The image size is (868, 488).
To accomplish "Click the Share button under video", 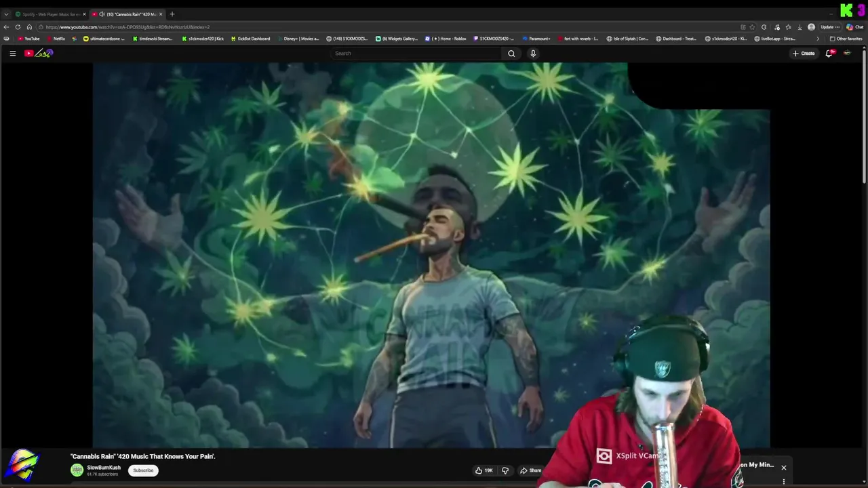I will click(531, 470).
